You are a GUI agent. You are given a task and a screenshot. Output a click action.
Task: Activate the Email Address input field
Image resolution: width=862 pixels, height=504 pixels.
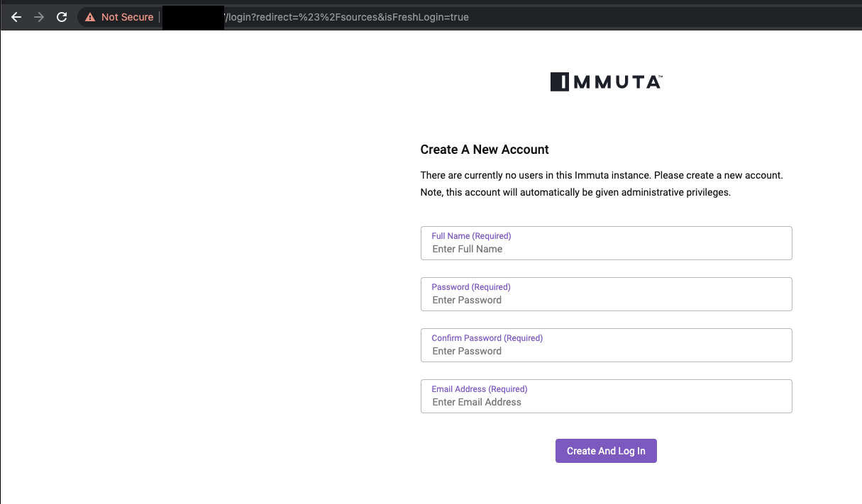[x=606, y=396]
